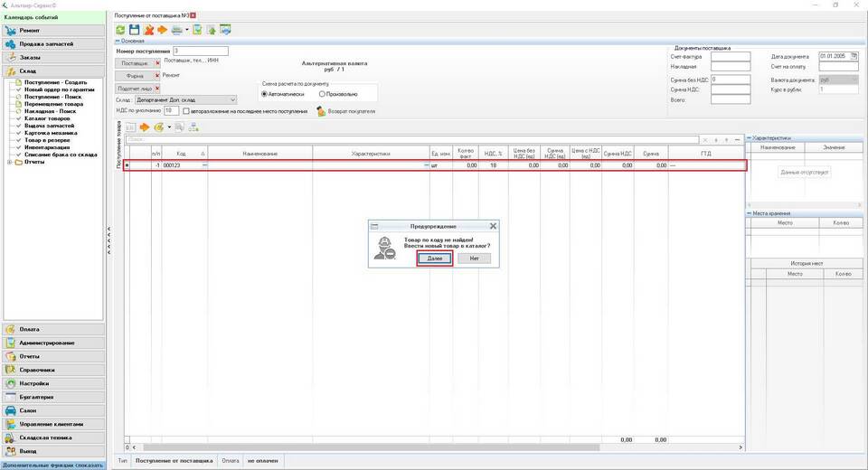This screenshot has height=470, width=868.
Task: Open the Склад warehouse dropdown
Action: click(x=232, y=99)
